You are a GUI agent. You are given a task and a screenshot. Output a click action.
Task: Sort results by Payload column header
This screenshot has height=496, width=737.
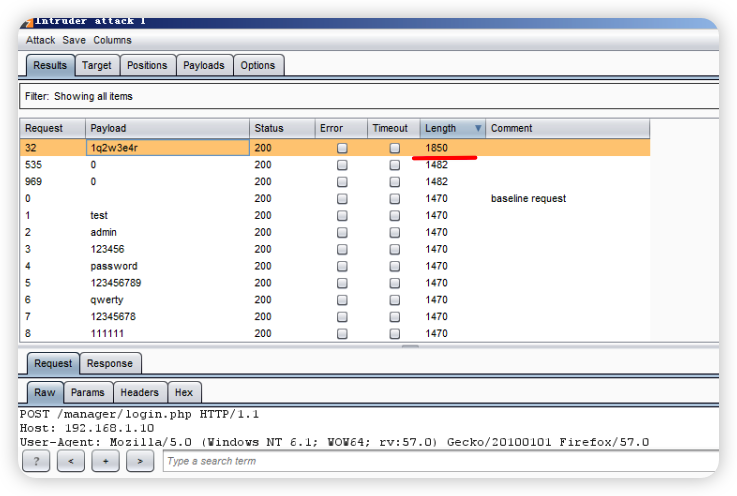[167, 128]
